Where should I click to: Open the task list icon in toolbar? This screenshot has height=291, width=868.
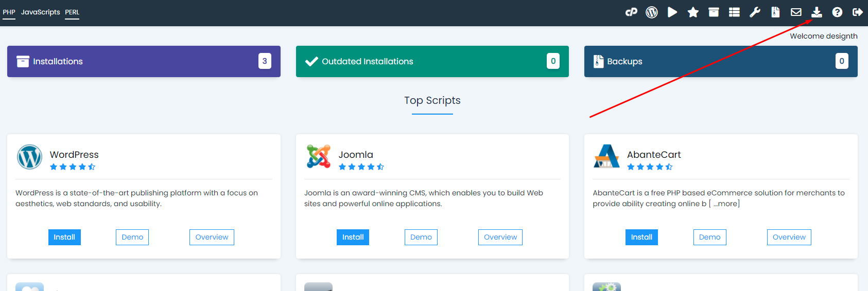(x=734, y=12)
